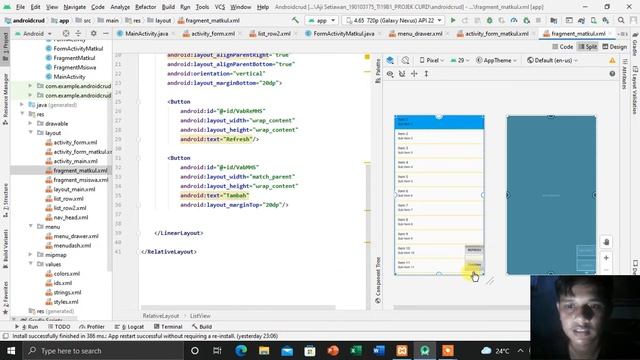Hide the Project panel with minus icon
Image resolution: width=640 pixels, height=360 pixels.
coord(106,33)
